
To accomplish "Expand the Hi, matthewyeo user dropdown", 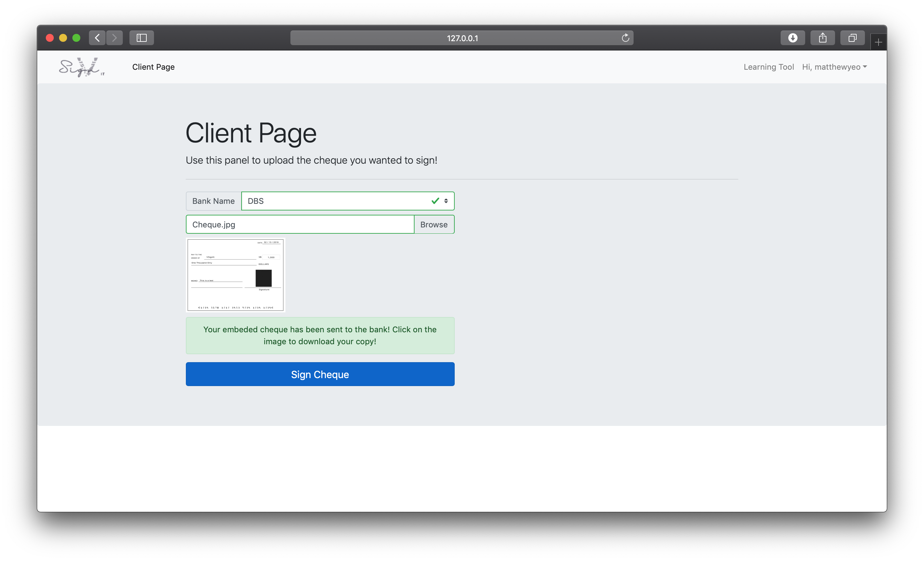I will pyautogui.click(x=834, y=67).
